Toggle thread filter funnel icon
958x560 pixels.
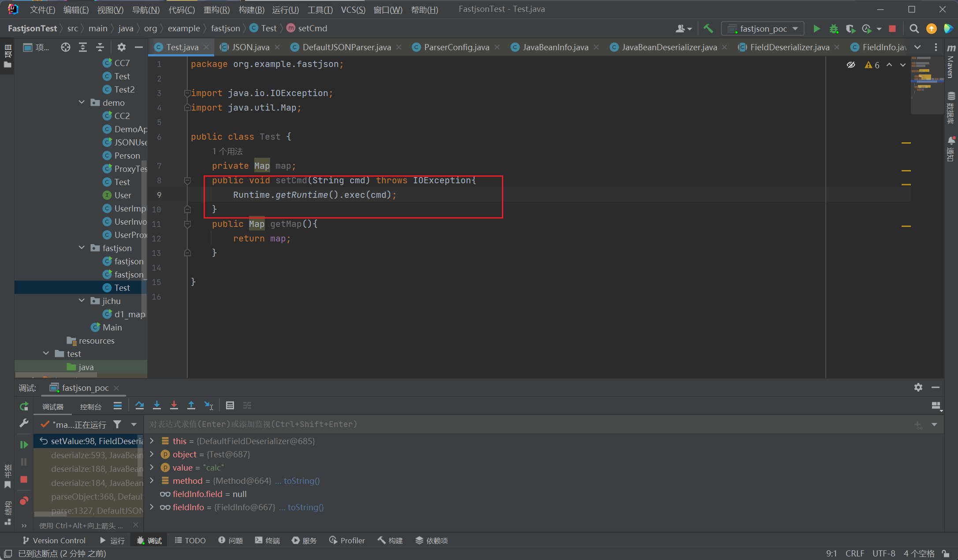[117, 424]
